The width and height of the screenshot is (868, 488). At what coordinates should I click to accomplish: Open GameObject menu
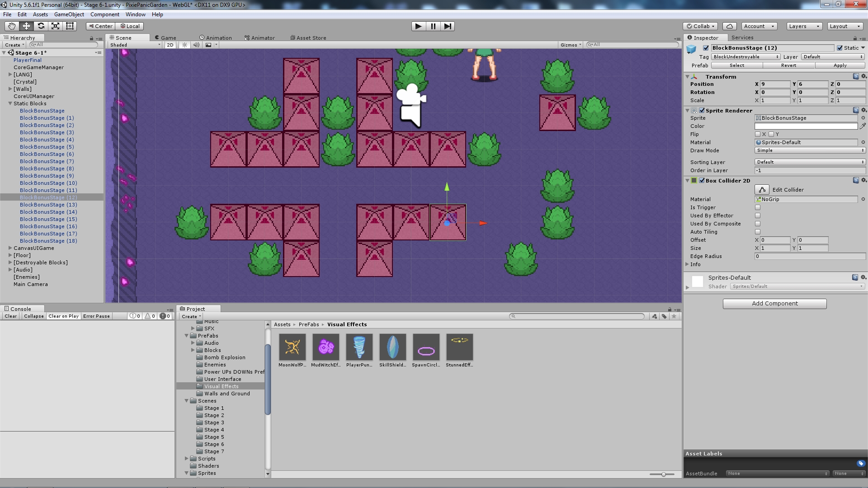click(x=69, y=14)
